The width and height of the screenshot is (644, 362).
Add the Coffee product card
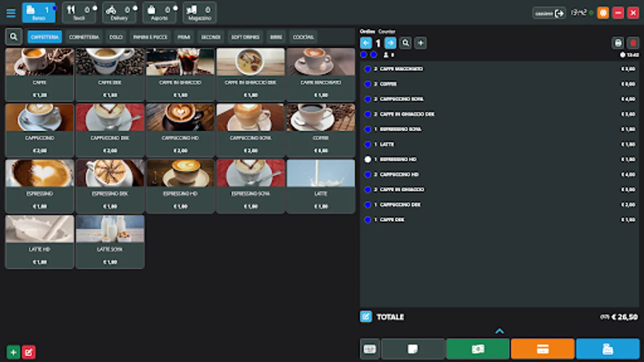(321, 130)
